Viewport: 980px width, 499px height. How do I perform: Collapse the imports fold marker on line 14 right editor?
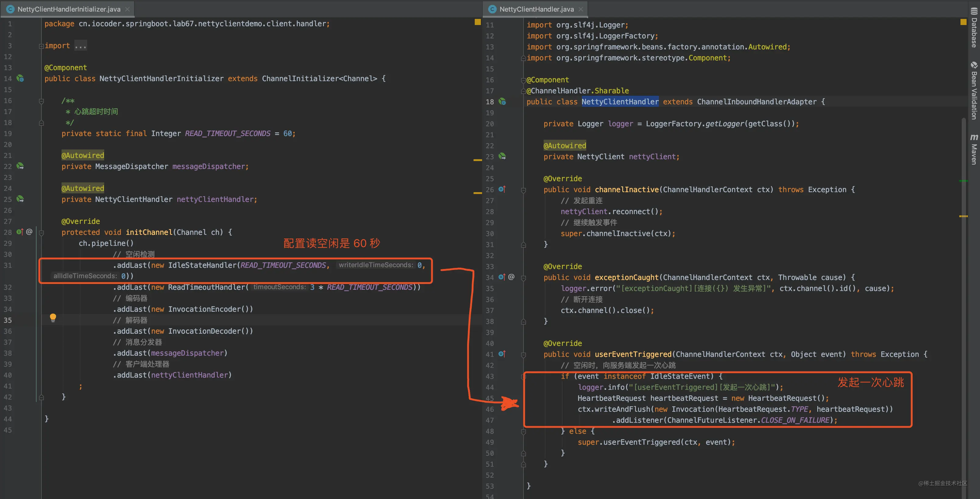(x=523, y=58)
